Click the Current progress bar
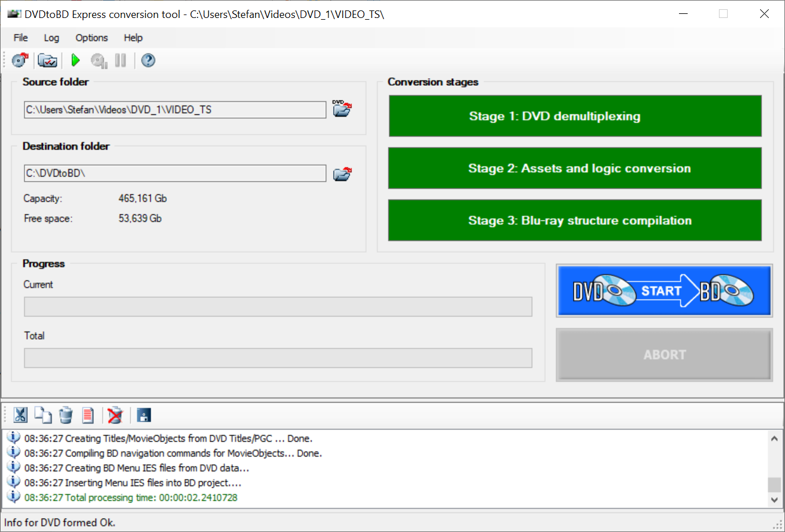This screenshot has height=532, width=785. click(x=278, y=307)
